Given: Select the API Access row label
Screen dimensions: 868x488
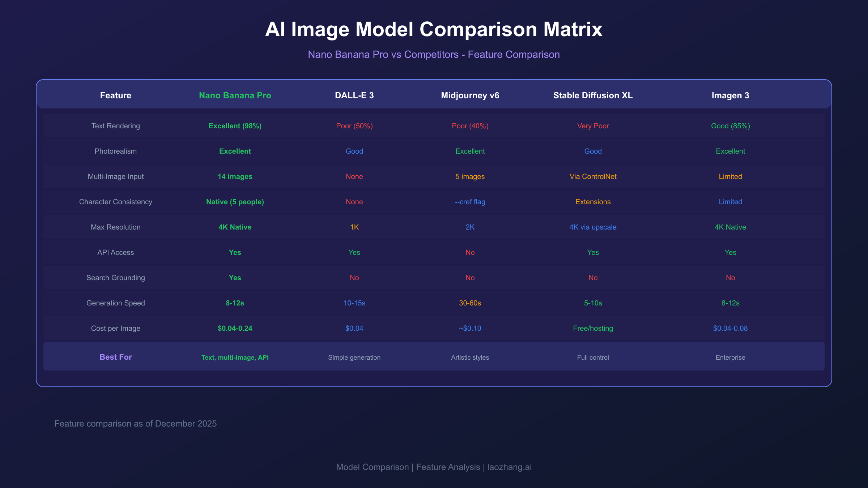Looking at the screenshot, I should pyautogui.click(x=115, y=252).
